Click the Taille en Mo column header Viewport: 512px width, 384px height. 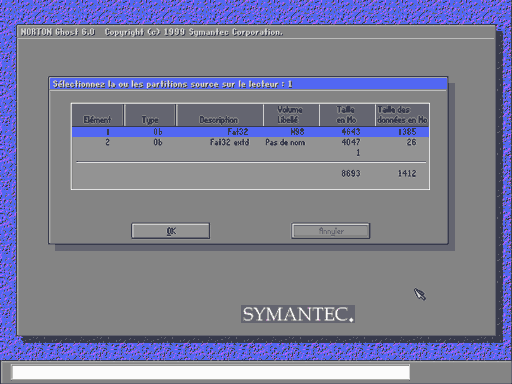347,115
